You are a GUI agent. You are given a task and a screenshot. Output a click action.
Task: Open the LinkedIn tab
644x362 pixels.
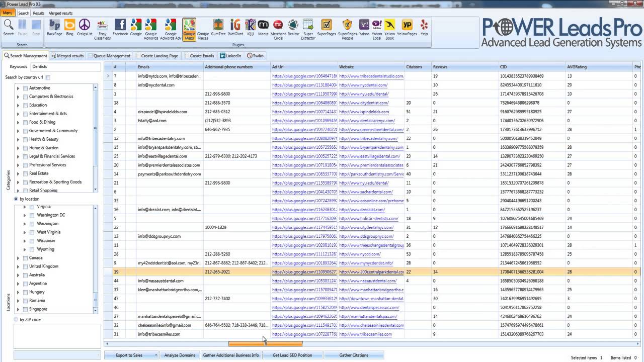point(230,56)
